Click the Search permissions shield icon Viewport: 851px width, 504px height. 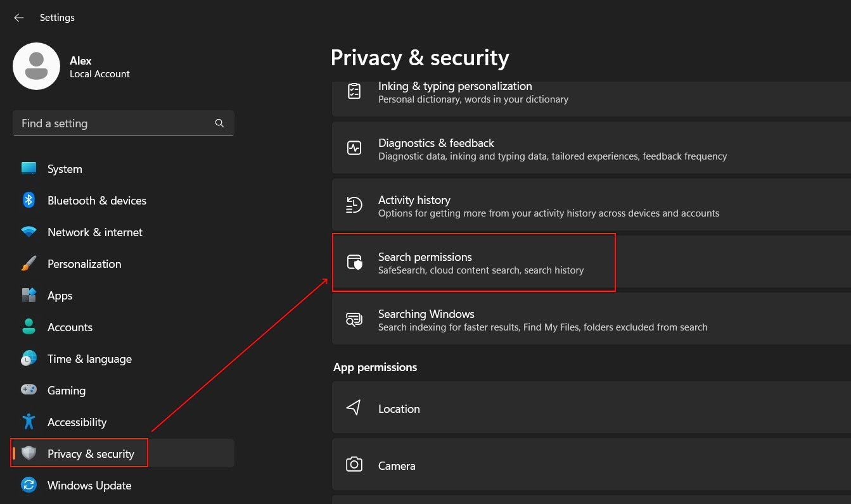[354, 262]
